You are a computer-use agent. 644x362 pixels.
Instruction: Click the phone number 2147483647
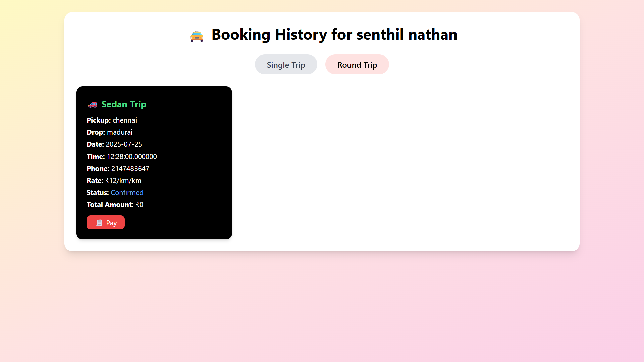(x=130, y=169)
